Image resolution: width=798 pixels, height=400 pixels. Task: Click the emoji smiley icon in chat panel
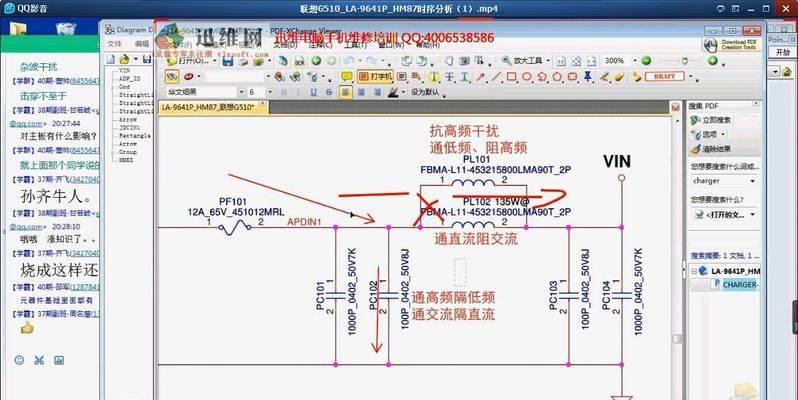pyautogui.click(x=19, y=360)
